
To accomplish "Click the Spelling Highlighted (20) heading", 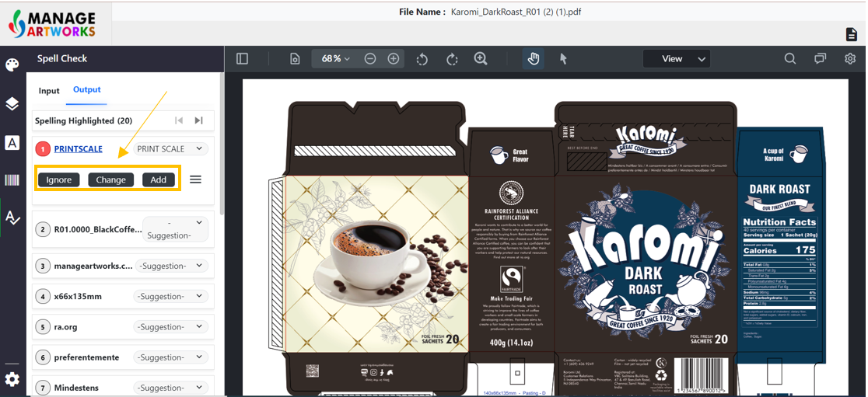I will pyautogui.click(x=83, y=120).
